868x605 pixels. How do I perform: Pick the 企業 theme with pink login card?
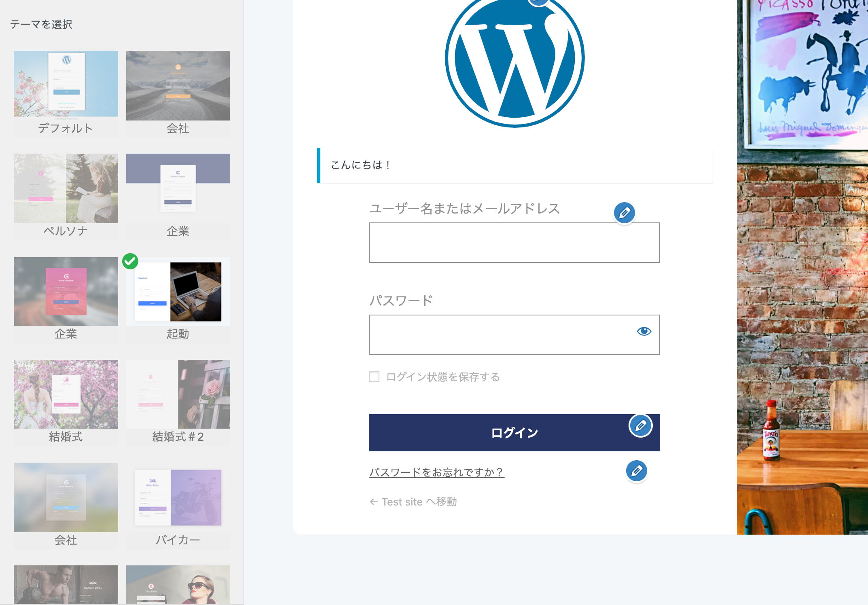pyautogui.click(x=66, y=292)
